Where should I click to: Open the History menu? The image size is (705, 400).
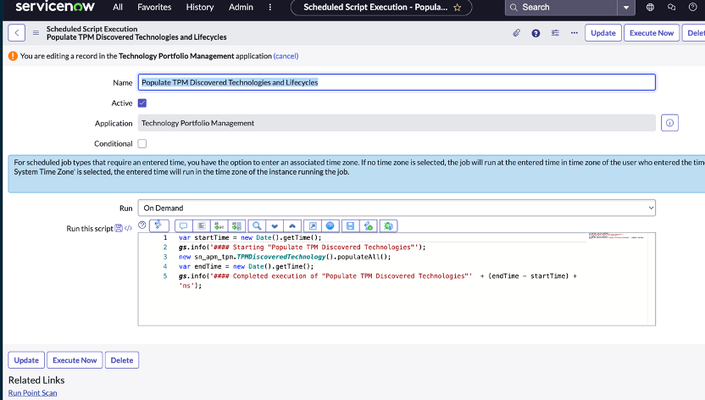[200, 7]
